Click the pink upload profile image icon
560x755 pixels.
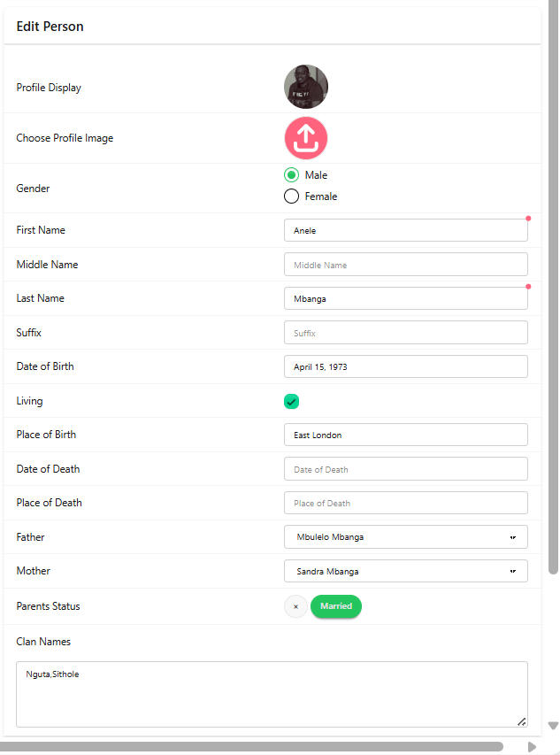pyautogui.click(x=306, y=138)
